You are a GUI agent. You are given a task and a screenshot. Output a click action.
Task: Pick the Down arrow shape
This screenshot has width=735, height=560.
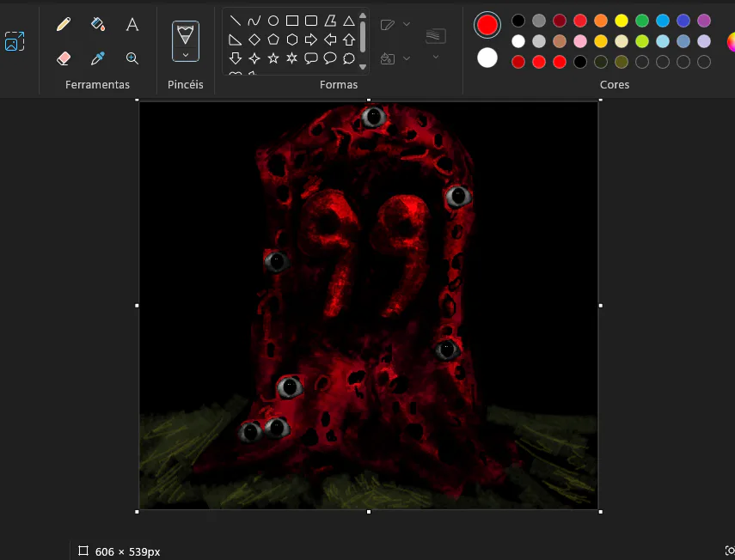pyautogui.click(x=236, y=58)
